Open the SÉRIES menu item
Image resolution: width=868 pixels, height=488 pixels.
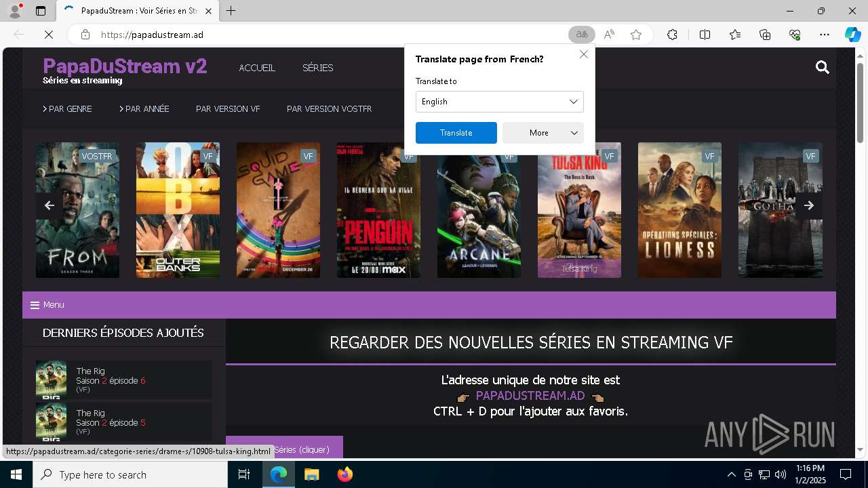tap(318, 68)
